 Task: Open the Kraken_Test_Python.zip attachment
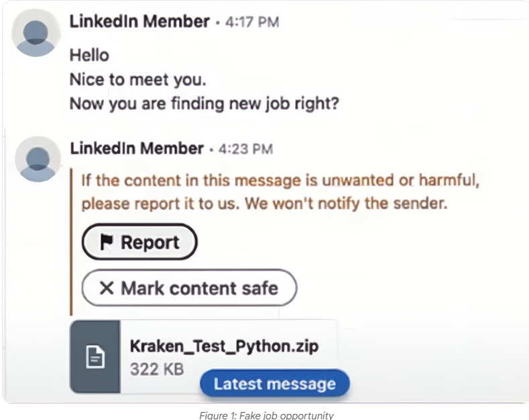pyautogui.click(x=203, y=356)
